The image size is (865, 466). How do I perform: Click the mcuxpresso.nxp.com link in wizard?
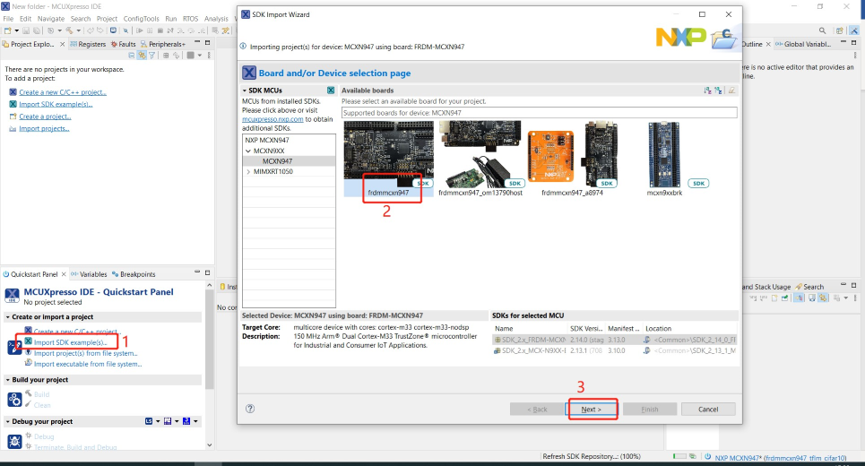pyautogui.click(x=273, y=119)
